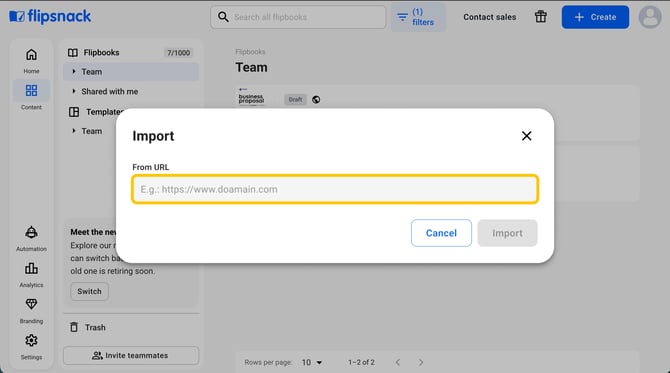The height and width of the screenshot is (373, 670).
Task: Click the Flipbooks breadcrumb text
Action: (250, 52)
